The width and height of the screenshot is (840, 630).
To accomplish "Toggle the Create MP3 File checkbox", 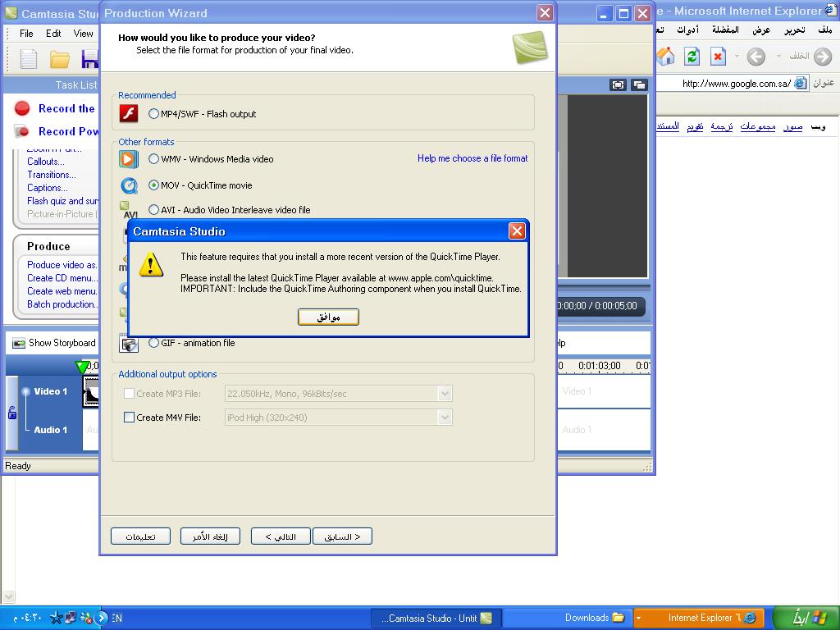I will click(x=129, y=393).
